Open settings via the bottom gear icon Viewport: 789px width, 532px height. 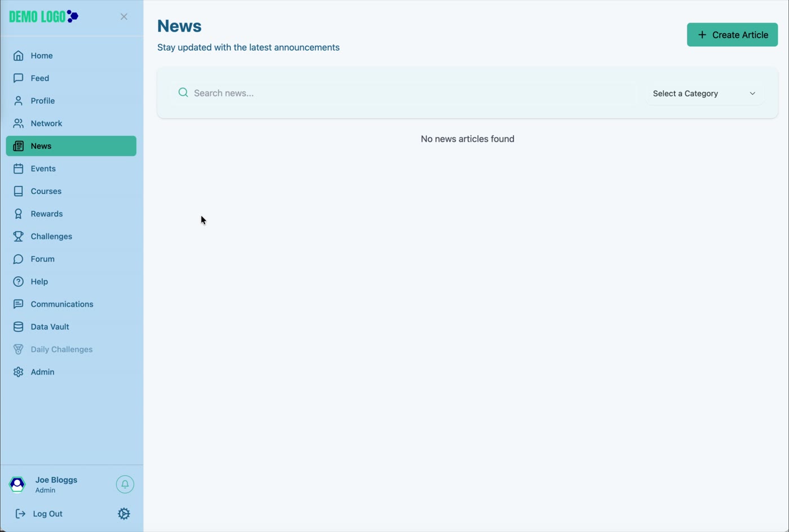click(x=124, y=514)
